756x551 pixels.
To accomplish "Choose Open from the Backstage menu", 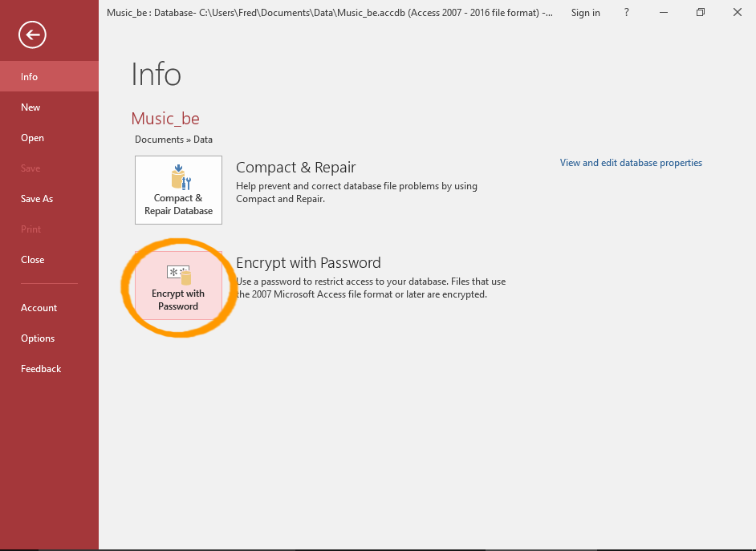I will 32,138.
